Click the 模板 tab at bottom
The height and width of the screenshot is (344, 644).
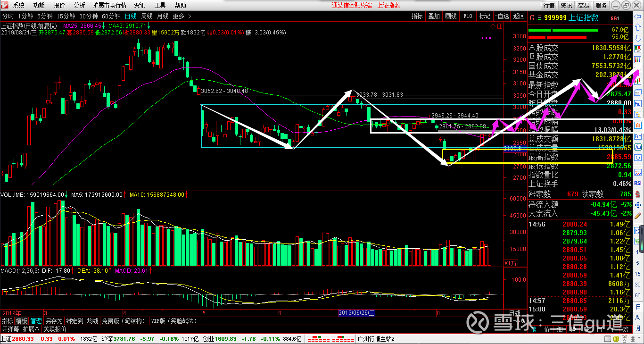(22, 321)
